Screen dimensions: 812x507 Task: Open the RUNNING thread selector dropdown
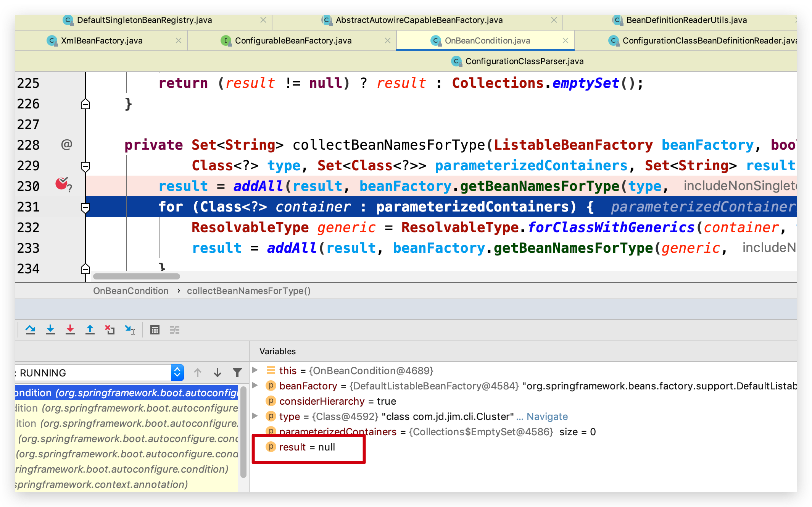pyautogui.click(x=177, y=372)
